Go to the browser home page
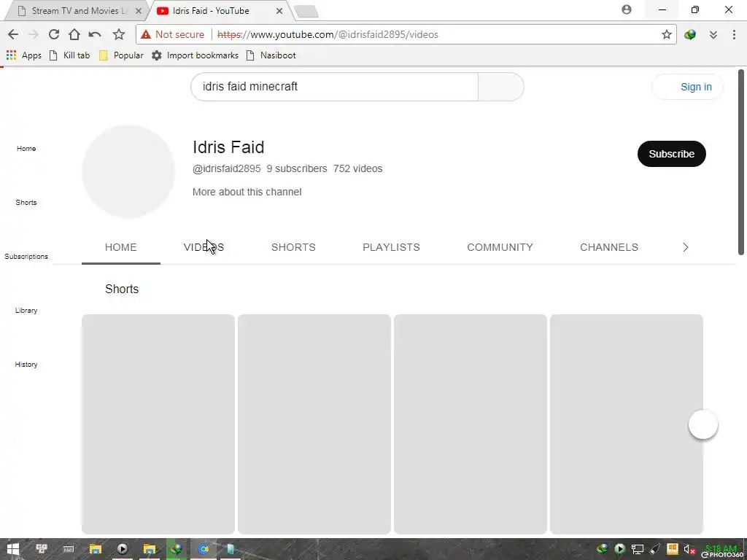 [74, 34]
